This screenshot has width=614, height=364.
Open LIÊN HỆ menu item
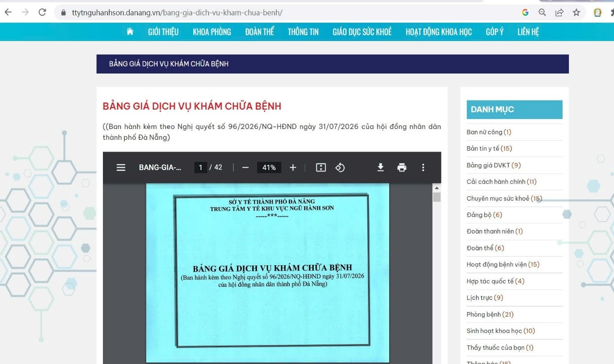coord(528,32)
